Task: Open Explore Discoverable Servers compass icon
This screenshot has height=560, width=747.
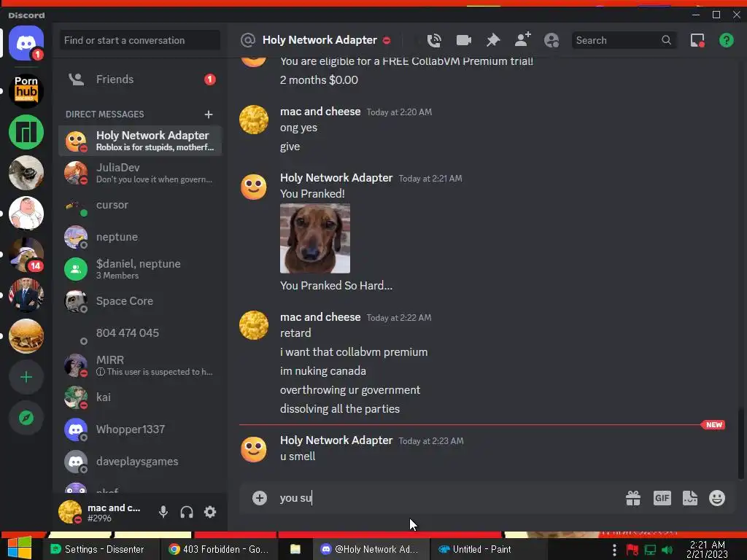Action: 26,418
